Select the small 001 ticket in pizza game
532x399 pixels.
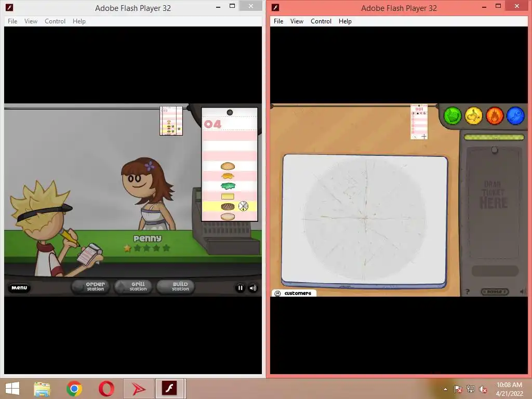(x=419, y=122)
